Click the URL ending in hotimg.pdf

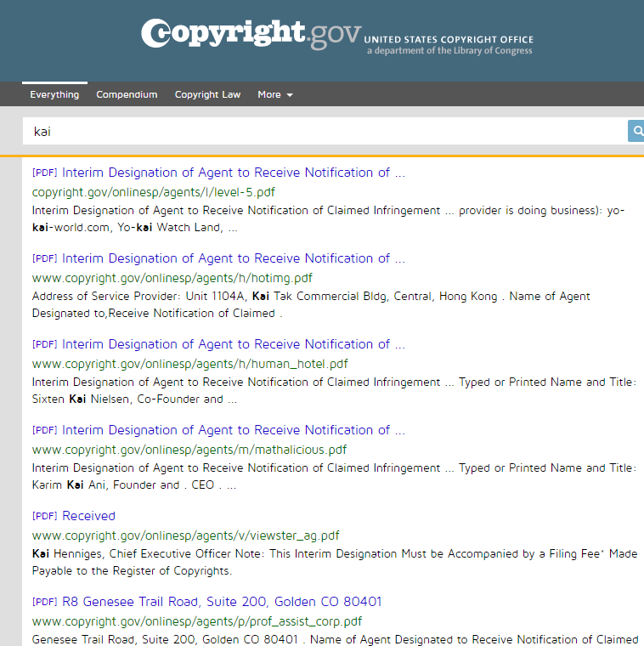coord(172,278)
